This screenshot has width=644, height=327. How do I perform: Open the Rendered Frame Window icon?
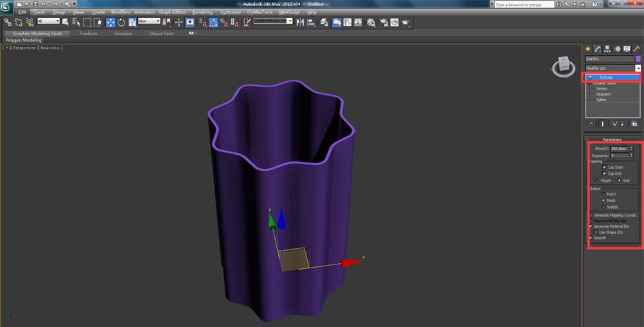[x=394, y=22]
